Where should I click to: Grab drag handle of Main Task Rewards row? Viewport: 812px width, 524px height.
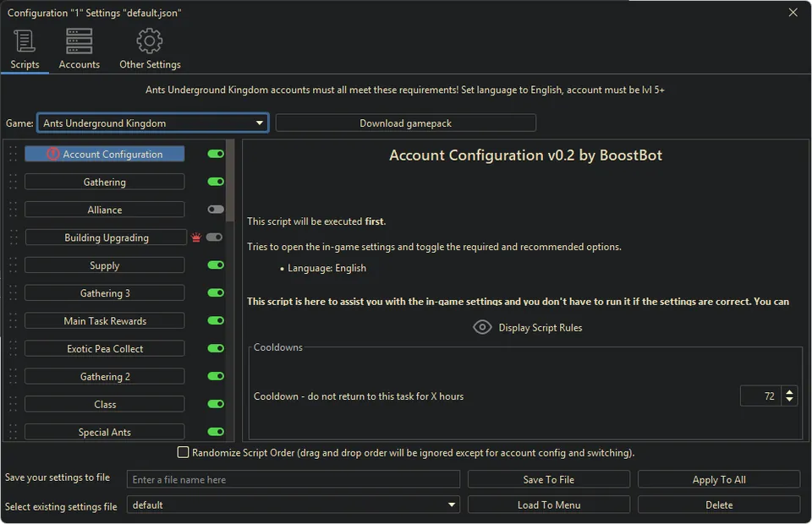(13, 320)
